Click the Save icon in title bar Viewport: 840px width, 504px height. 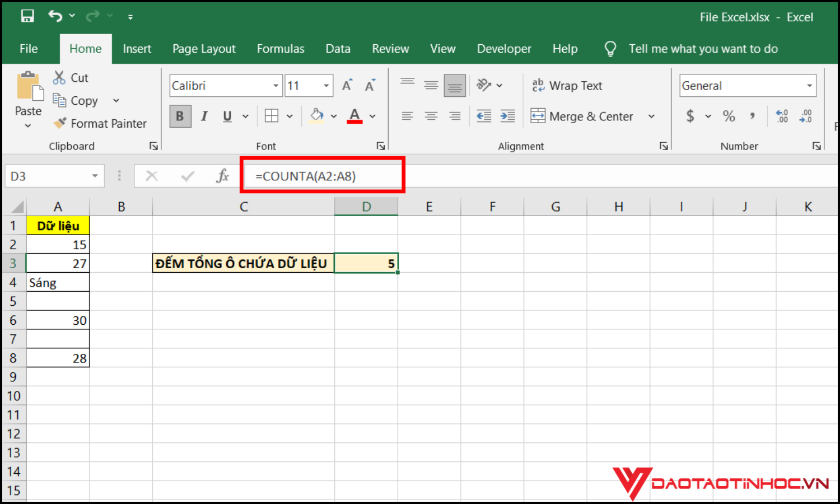[27, 16]
